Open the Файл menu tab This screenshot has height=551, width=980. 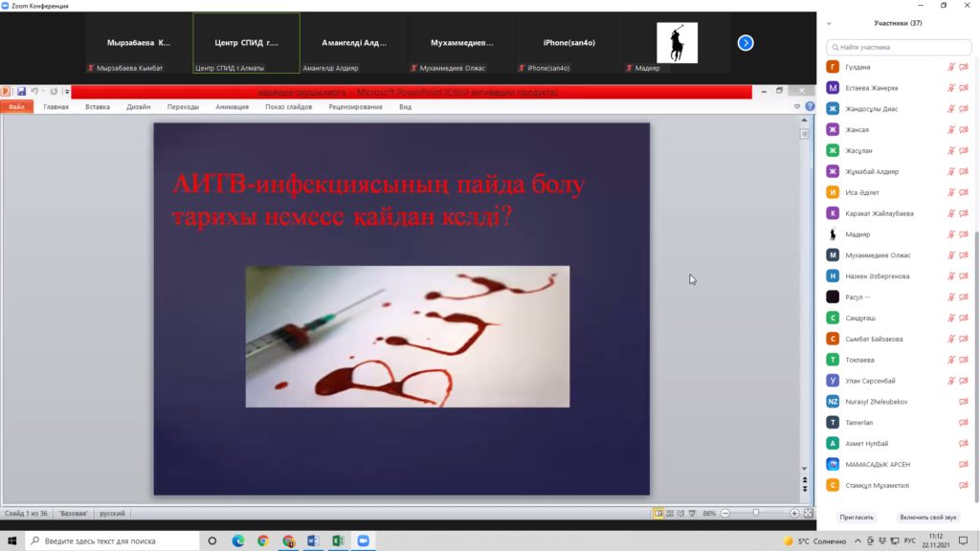[17, 107]
